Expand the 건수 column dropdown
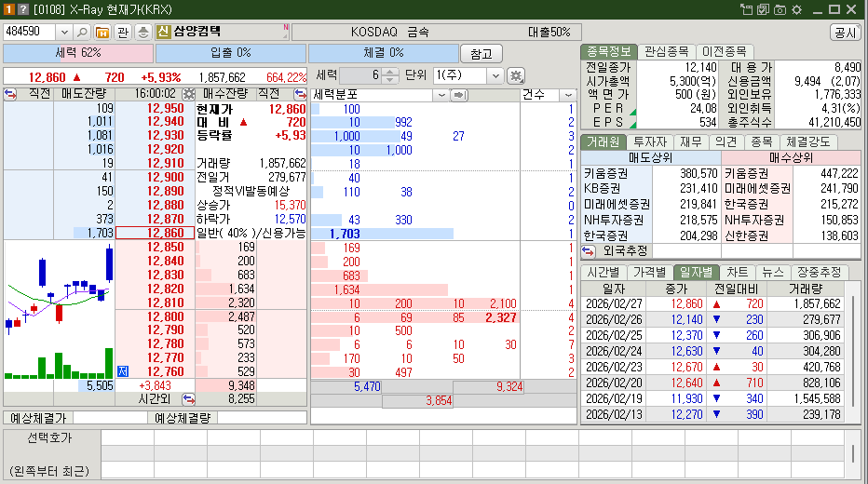868x484 pixels. 568,95
